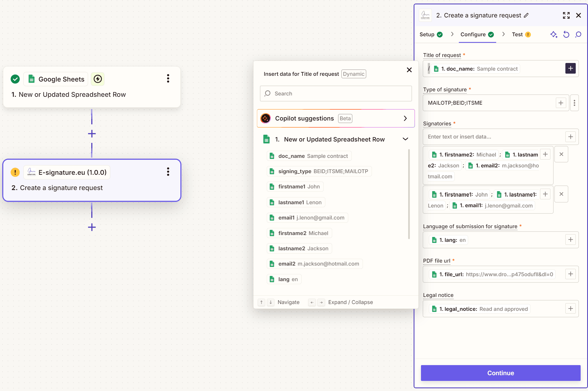Expand the step editor panel to full screen
The image size is (588, 391).
click(x=566, y=15)
